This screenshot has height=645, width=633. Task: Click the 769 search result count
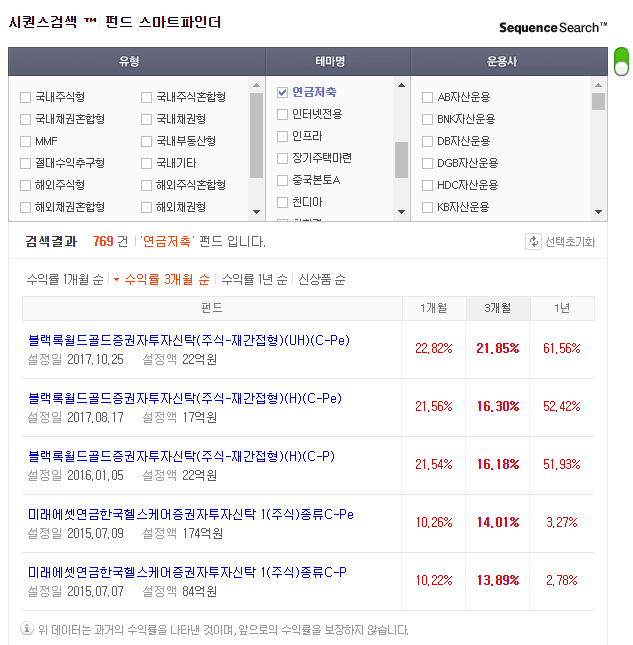coord(103,241)
